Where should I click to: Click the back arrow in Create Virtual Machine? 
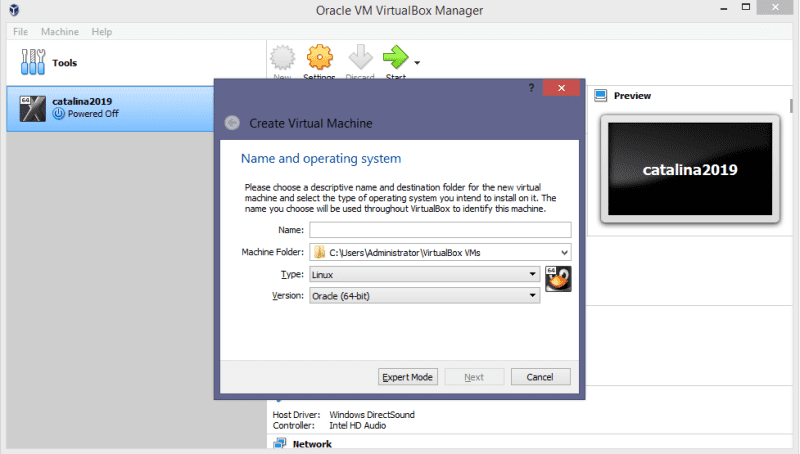click(x=232, y=123)
